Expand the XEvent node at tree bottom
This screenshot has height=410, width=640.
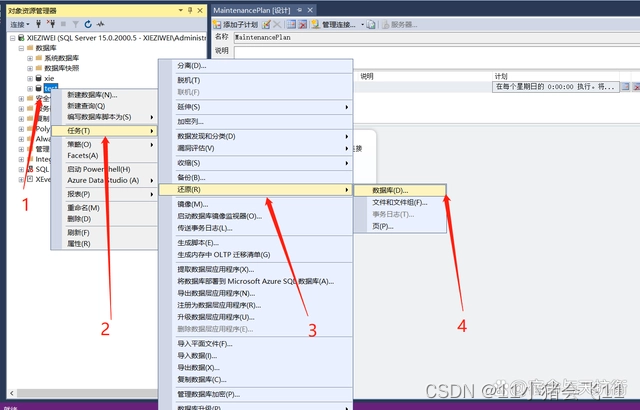click(x=21, y=180)
